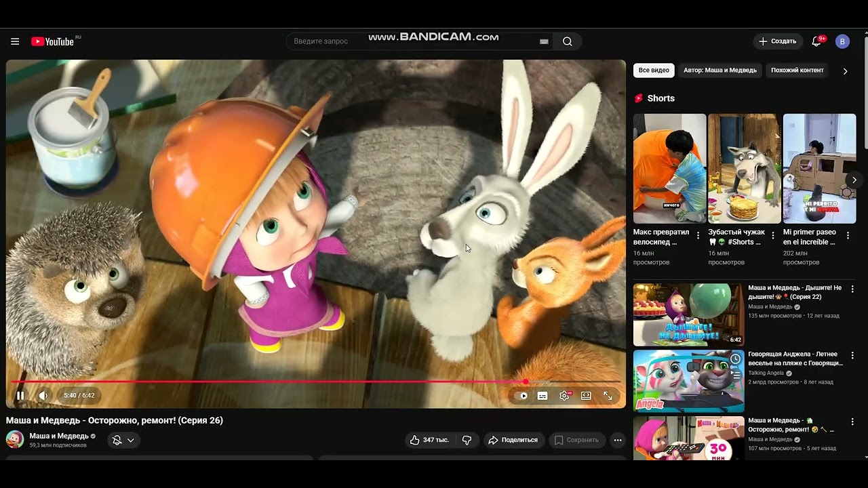This screenshot has height=488, width=868.
Task: Show next Shorts with the carousel arrow
Action: coord(854,180)
